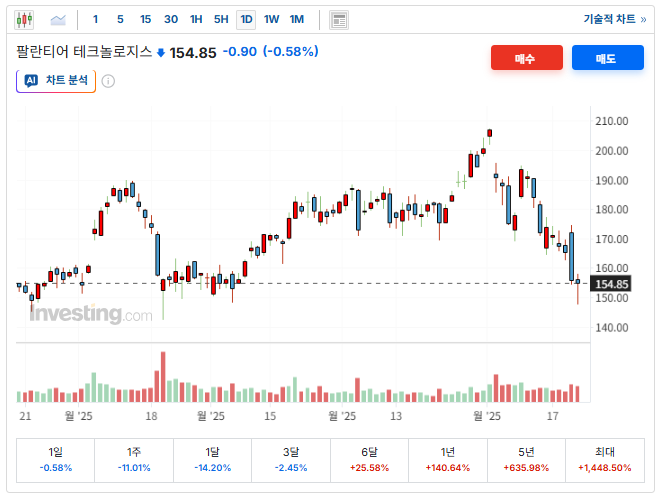Select the candlestick chart type icon
657x496 pixels.
point(24,20)
